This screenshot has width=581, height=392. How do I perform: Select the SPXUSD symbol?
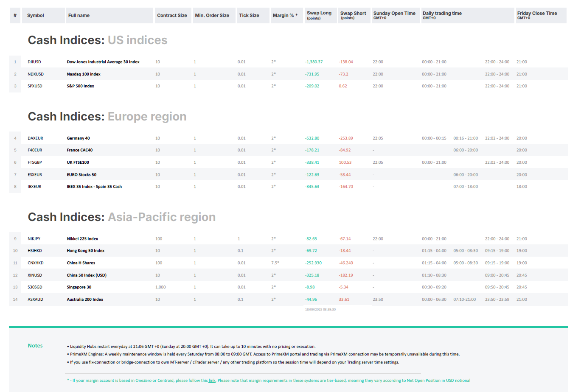[35, 86]
